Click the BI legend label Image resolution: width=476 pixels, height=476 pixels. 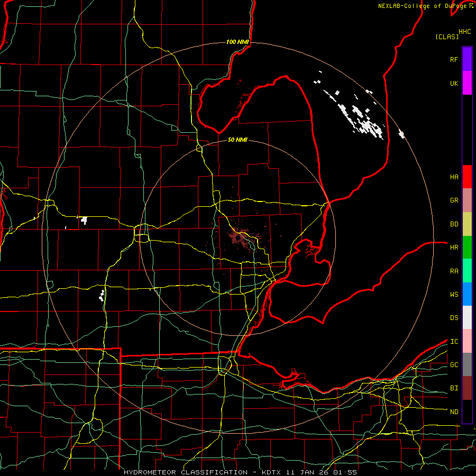[x=454, y=388]
